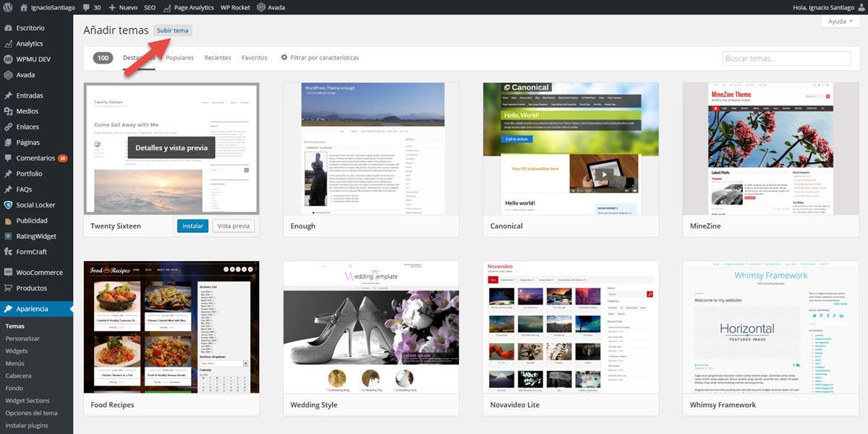Open the Enough theme thumbnail
Image resolution: width=868 pixels, height=434 pixels.
tap(371, 148)
